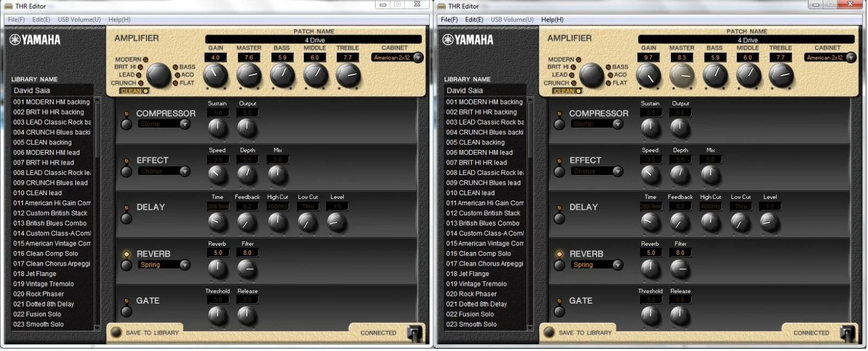Click the Effect Depth knob in right window
The height and width of the screenshot is (351, 868).
point(680,175)
